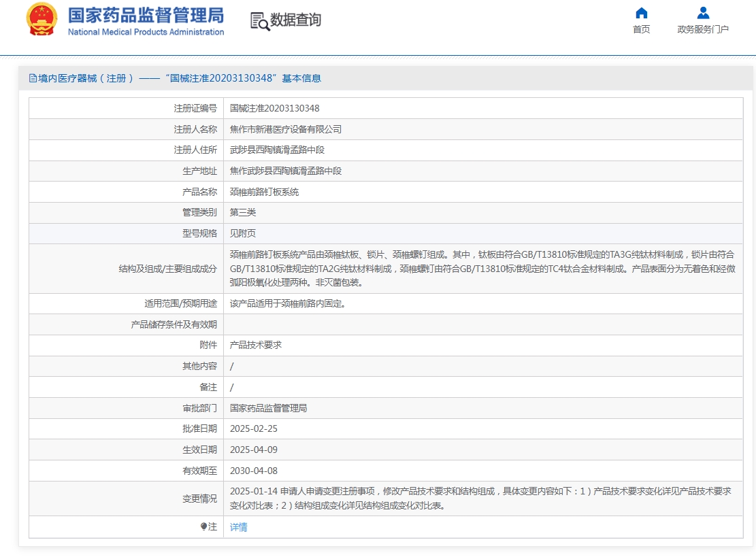Click the 管理类别 label

tap(199, 212)
